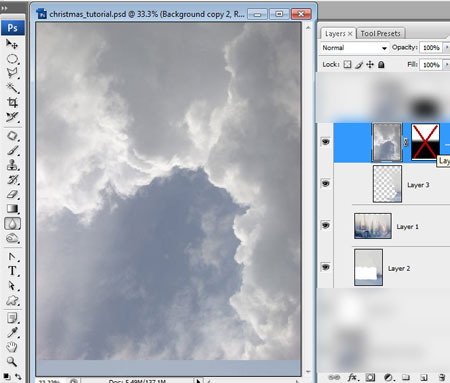Select the Zoom magnifier tool
450x383 pixels.
(12, 362)
